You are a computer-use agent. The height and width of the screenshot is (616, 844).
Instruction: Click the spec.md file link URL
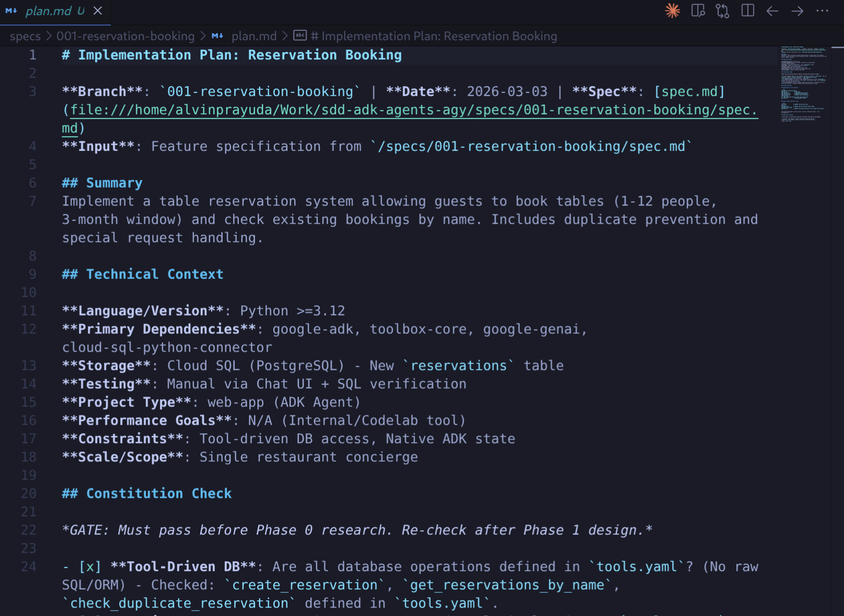[413, 110]
